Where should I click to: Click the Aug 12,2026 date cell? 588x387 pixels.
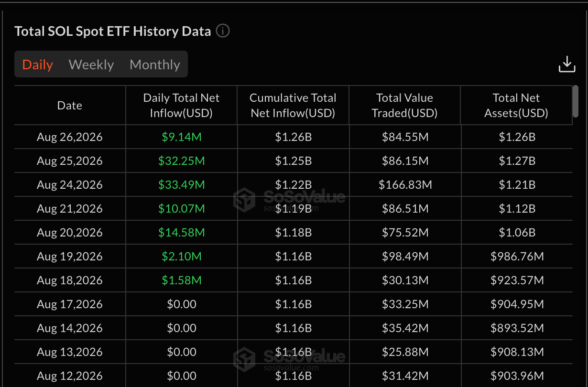coord(70,376)
